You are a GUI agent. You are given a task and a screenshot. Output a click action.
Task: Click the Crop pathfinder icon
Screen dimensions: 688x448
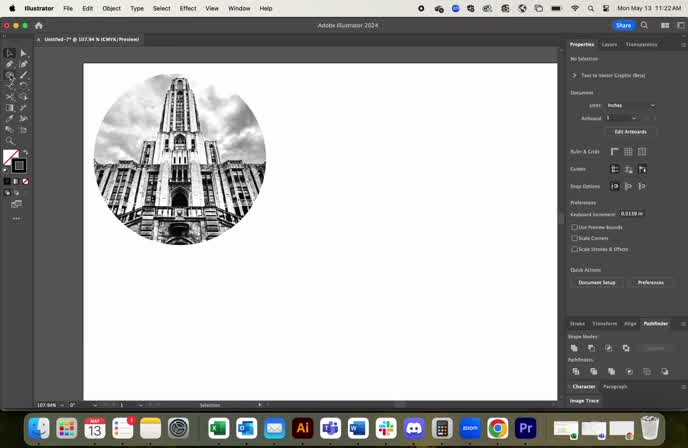[x=629, y=372]
